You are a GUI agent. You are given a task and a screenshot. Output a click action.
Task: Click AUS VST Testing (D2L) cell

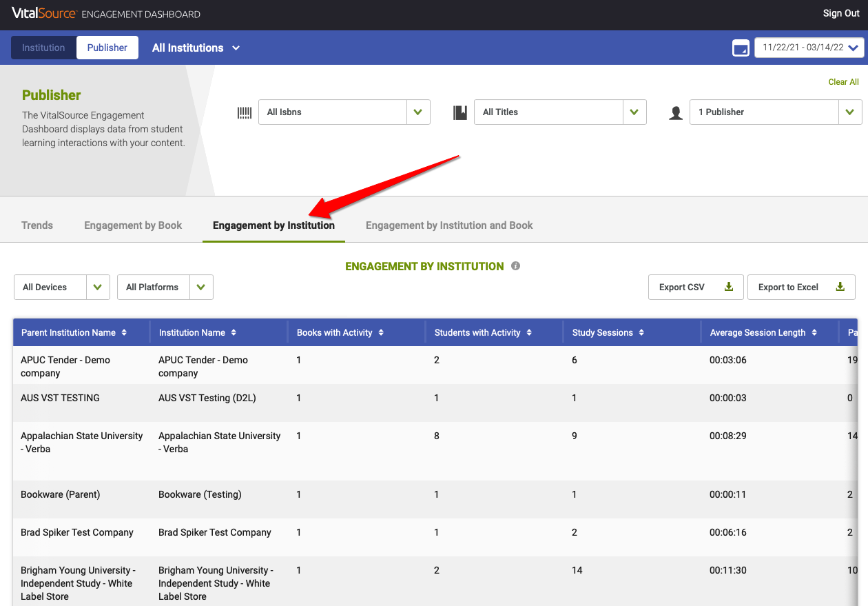(x=207, y=398)
